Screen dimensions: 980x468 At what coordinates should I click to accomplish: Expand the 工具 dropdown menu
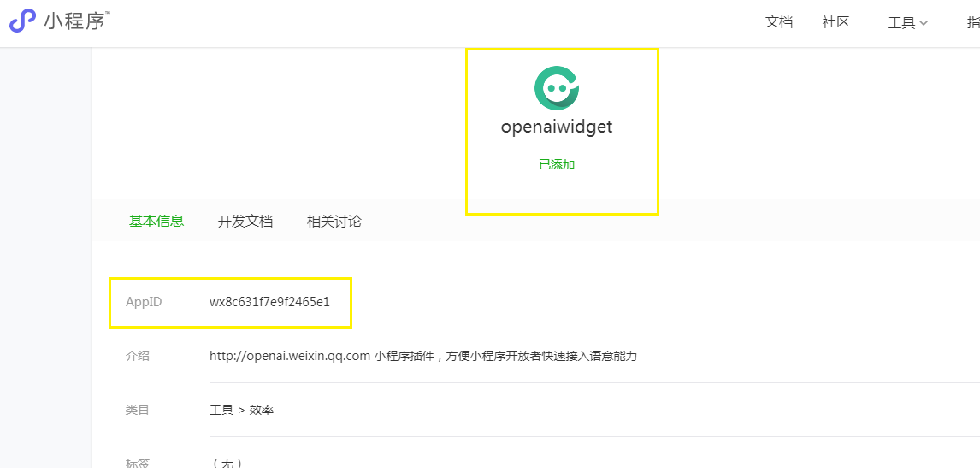point(907,23)
